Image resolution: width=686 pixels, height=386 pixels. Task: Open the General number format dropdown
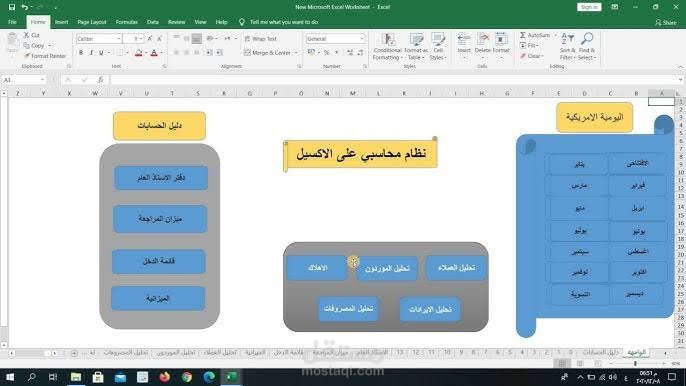[x=362, y=39]
